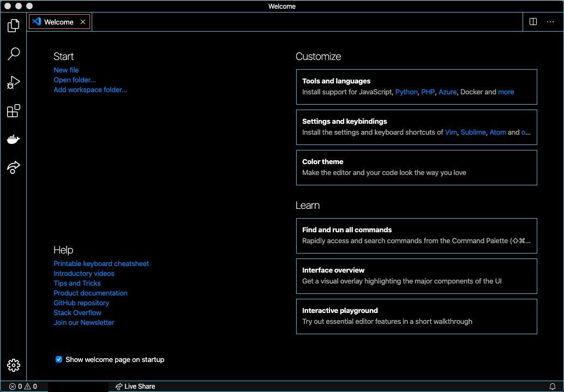Click the Azure tools link
This screenshot has height=392, width=564.
pyautogui.click(x=447, y=92)
